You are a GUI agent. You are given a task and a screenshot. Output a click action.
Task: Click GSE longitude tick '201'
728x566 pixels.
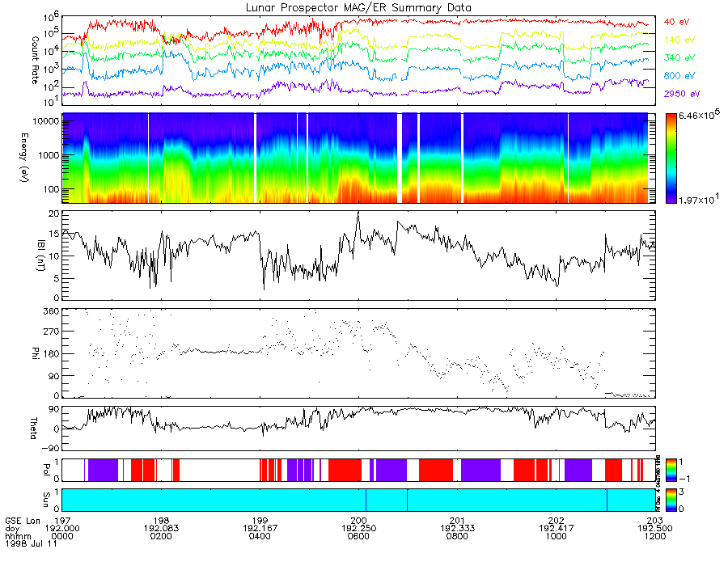pos(457,521)
